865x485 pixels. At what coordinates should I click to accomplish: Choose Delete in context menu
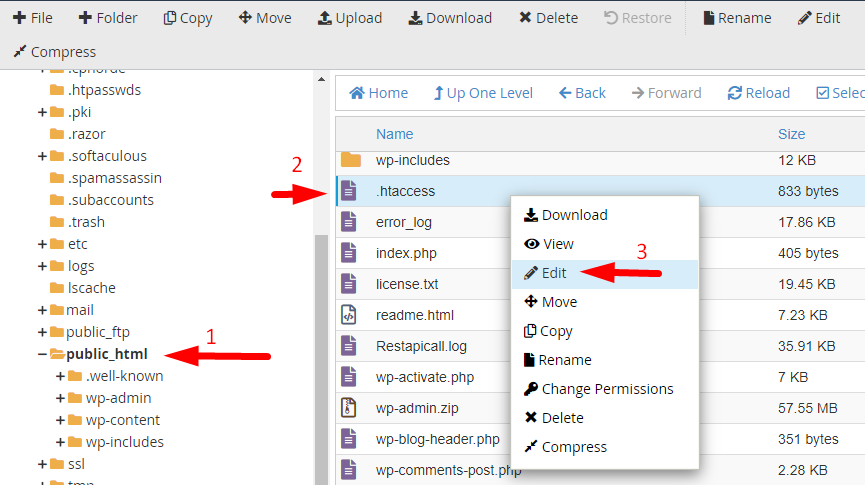[x=605, y=418]
